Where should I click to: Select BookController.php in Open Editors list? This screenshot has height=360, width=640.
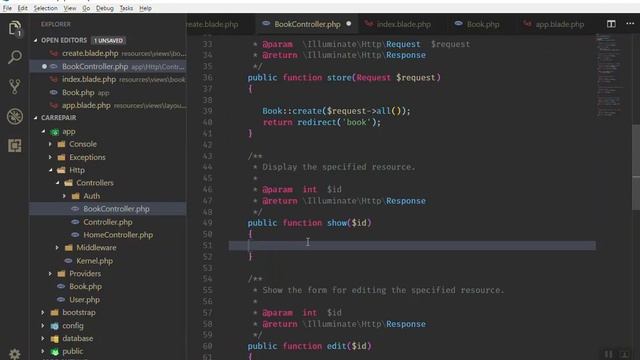(108, 67)
